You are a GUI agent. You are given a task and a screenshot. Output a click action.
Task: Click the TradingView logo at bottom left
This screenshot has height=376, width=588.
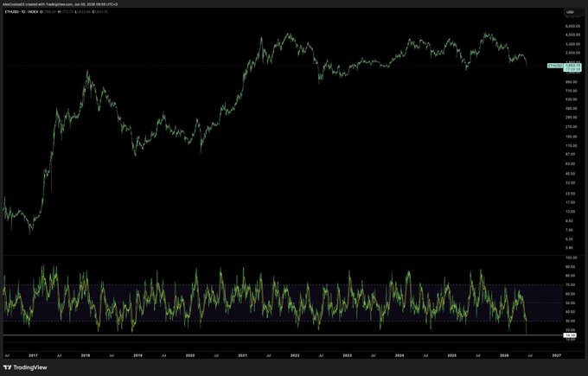click(25, 367)
